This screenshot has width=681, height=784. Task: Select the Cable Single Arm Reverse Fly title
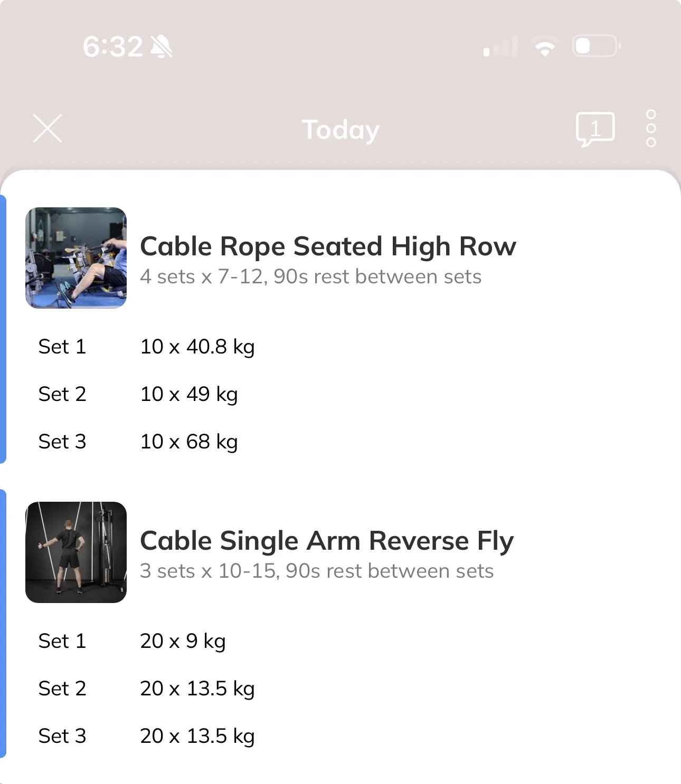pyautogui.click(x=327, y=541)
